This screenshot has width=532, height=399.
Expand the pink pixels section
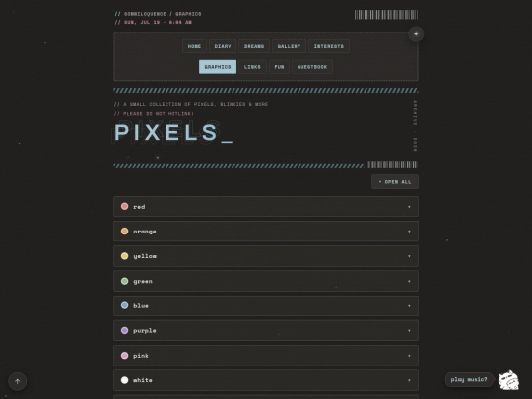pos(266,356)
